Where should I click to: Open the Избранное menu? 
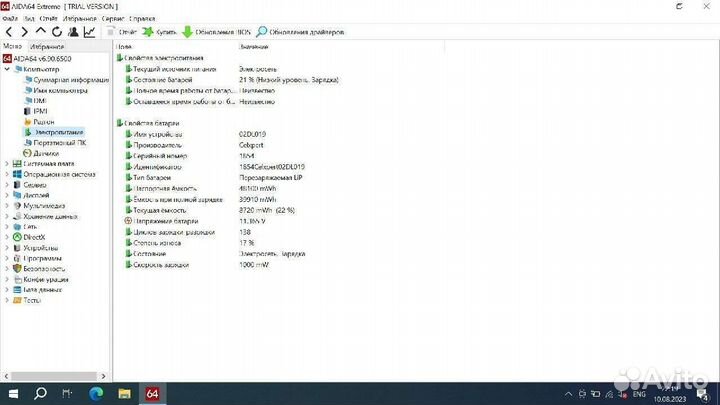[x=79, y=18]
